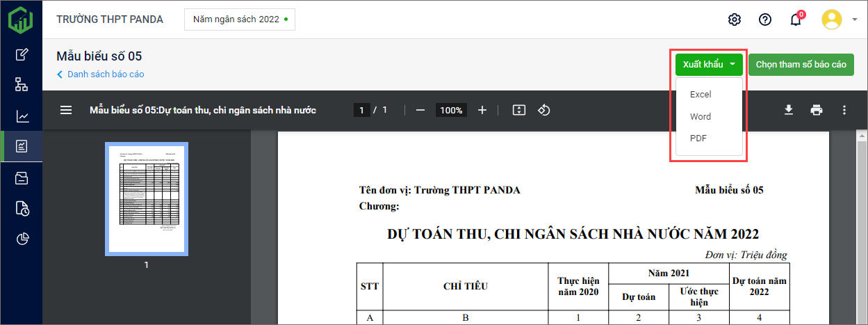Select Word export option
Image resolution: width=868 pixels, height=325 pixels.
click(701, 116)
